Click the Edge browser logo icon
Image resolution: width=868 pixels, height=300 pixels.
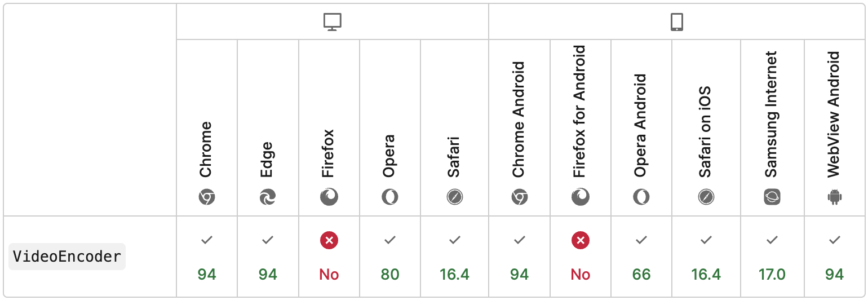tap(268, 197)
